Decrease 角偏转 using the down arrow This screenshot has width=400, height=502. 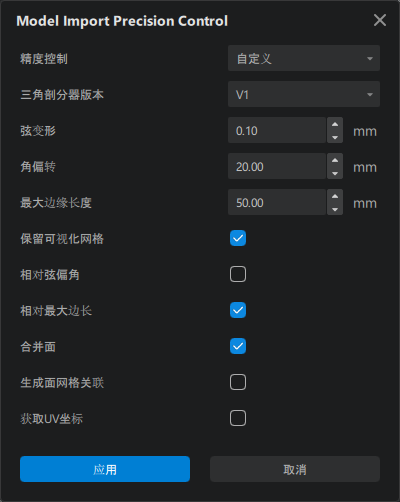coord(335,173)
